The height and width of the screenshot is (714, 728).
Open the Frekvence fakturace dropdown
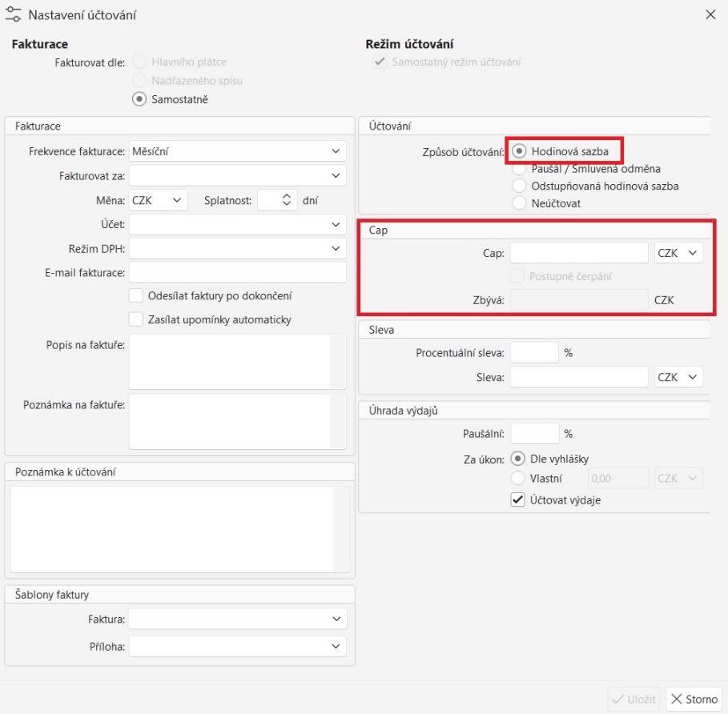[237, 151]
